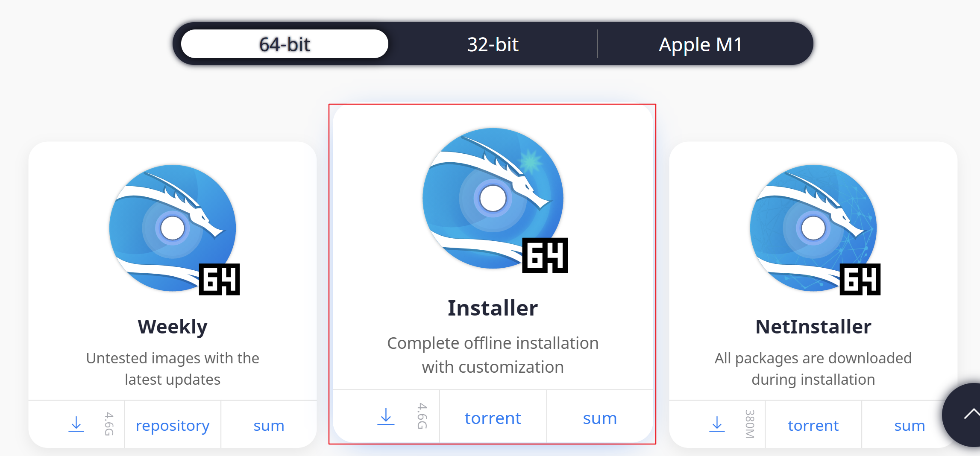Click the Weekly card title

(173, 327)
